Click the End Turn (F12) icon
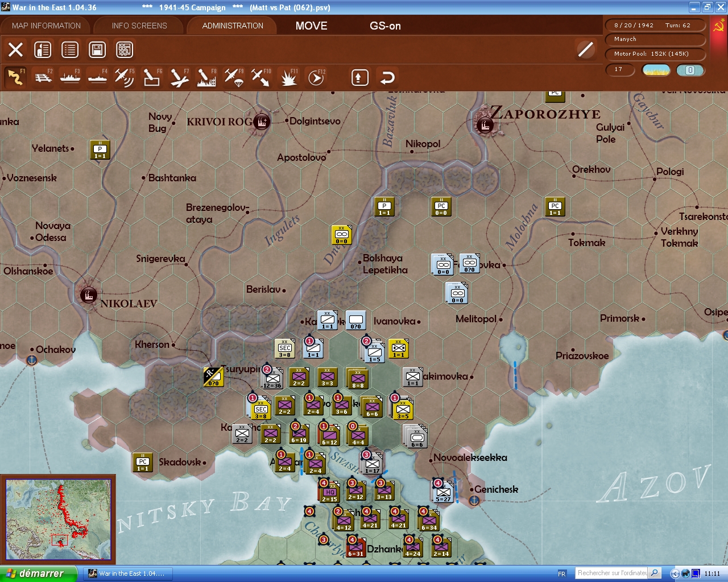The image size is (728, 582). coord(316,77)
